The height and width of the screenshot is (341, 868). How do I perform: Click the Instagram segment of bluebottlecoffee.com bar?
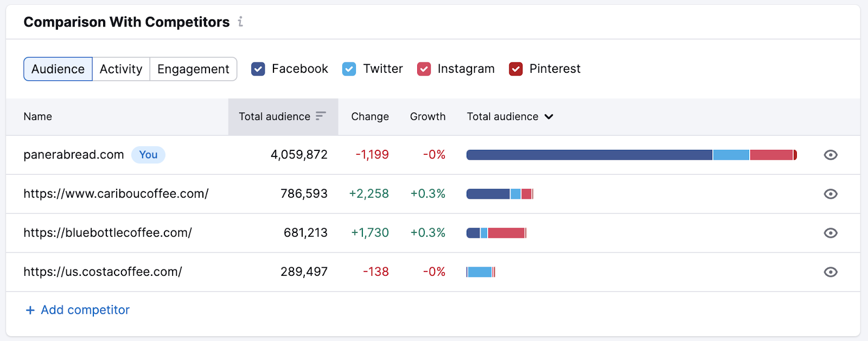(506, 233)
